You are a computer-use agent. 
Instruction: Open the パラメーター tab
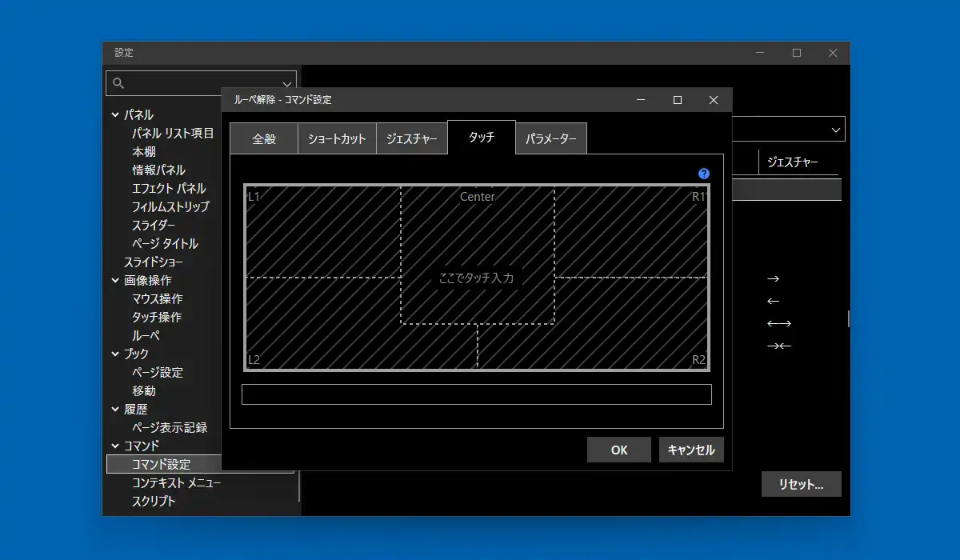click(551, 138)
